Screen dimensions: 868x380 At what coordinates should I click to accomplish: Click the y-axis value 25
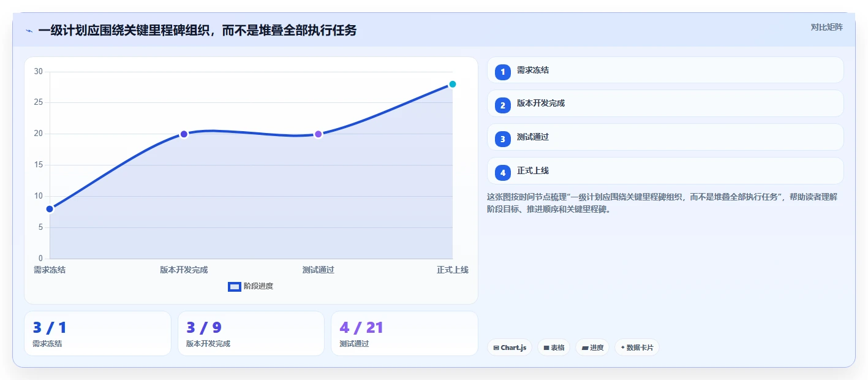click(x=39, y=102)
